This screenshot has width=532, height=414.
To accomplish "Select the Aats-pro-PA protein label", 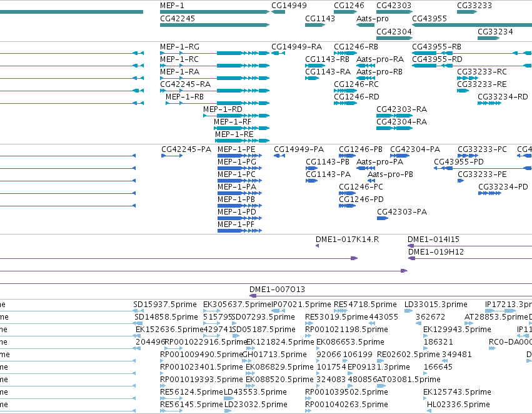I will 379,162.
